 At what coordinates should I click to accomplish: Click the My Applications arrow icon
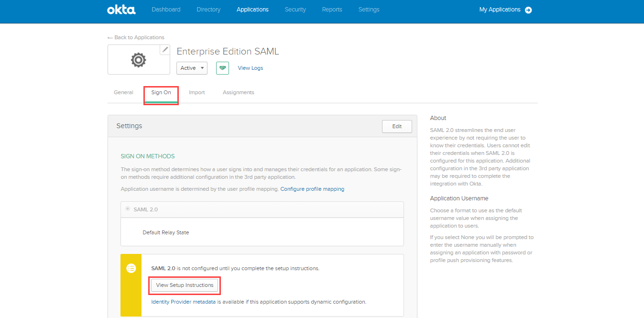click(x=528, y=10)
